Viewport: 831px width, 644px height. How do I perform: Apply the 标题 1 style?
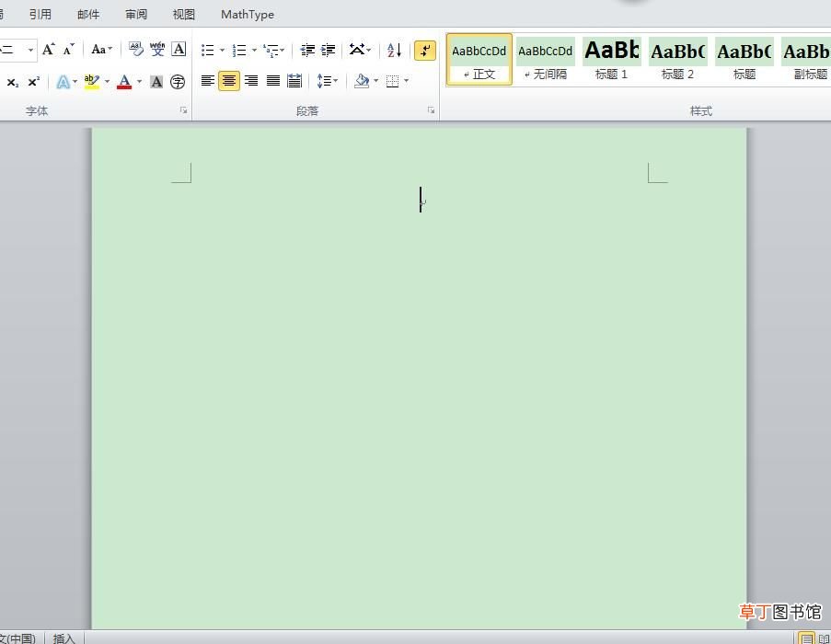pos(612,59)
